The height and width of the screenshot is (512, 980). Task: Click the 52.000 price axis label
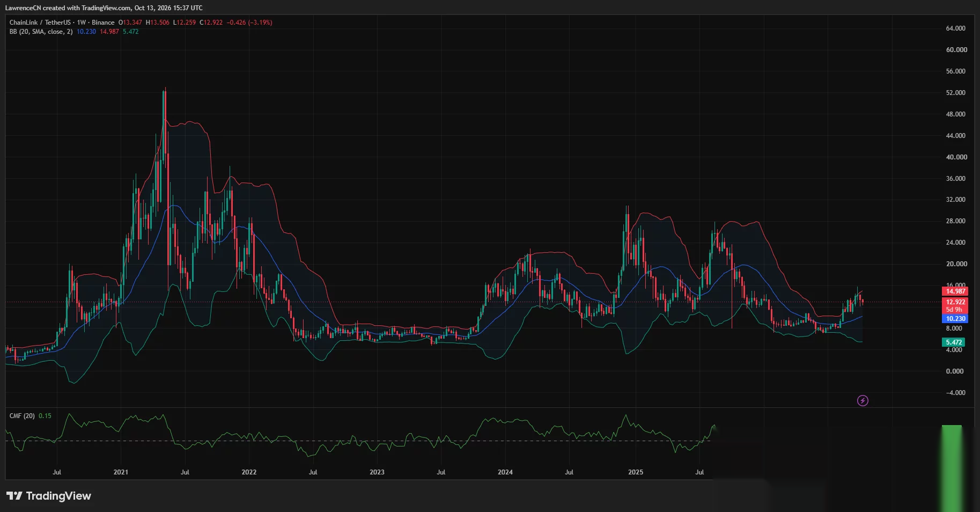(x=956, y=93)
